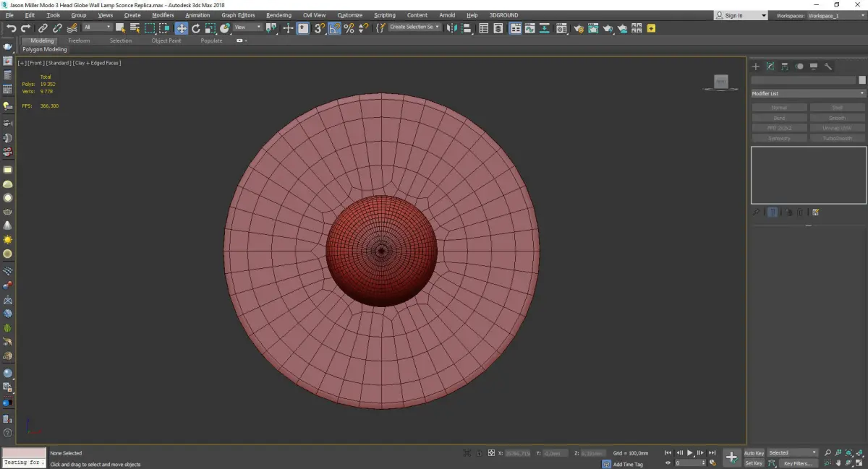Click the TurboSmooth modifier button
Image resolution: width=868 pixels, height=469 pixels.
(838, 138)
